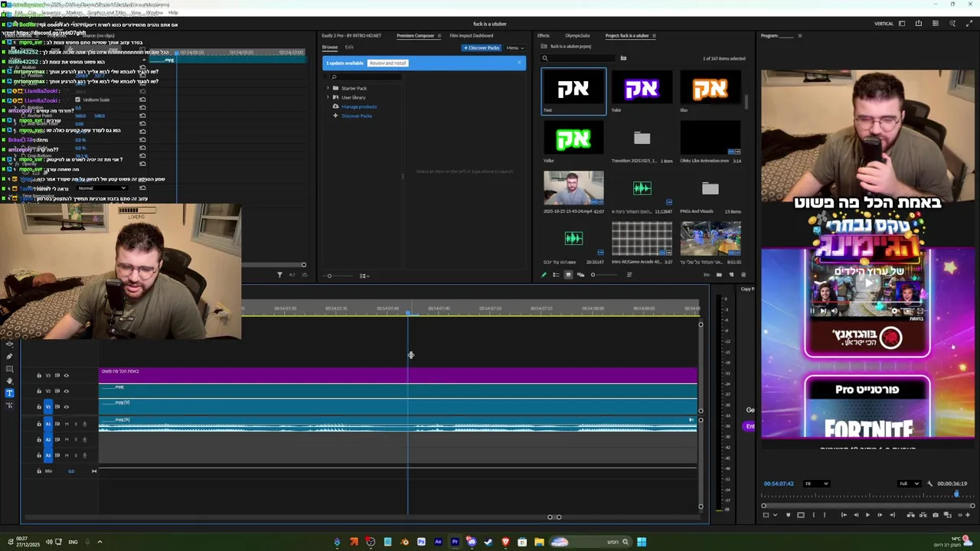Image resolution: width=980 pixels, height=551 pixels.
Task: Select the Edit tab in Premiere Composer
Action: coord(349,47)
